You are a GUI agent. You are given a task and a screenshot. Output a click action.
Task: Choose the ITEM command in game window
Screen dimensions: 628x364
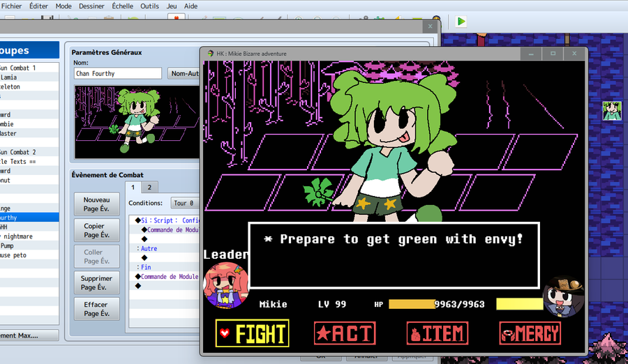pos(438,333)
